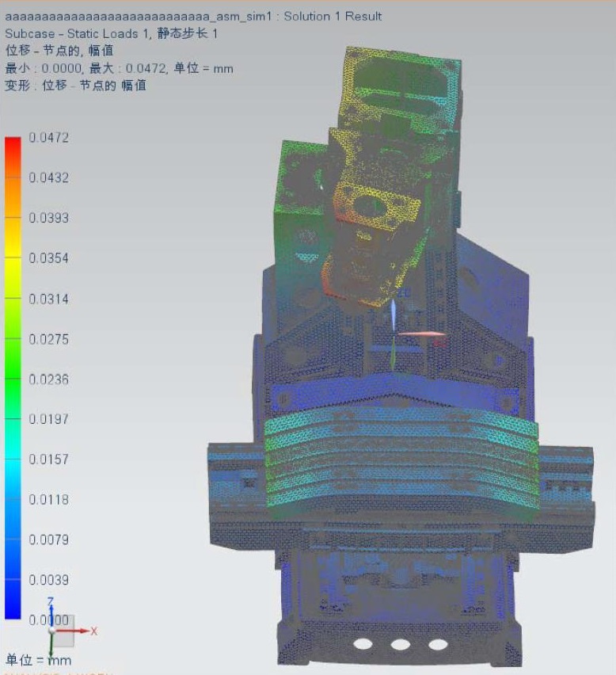616x675 pixels.
Task: Click the Z axis arrow of the view triad
Action: tap(51, 608)
